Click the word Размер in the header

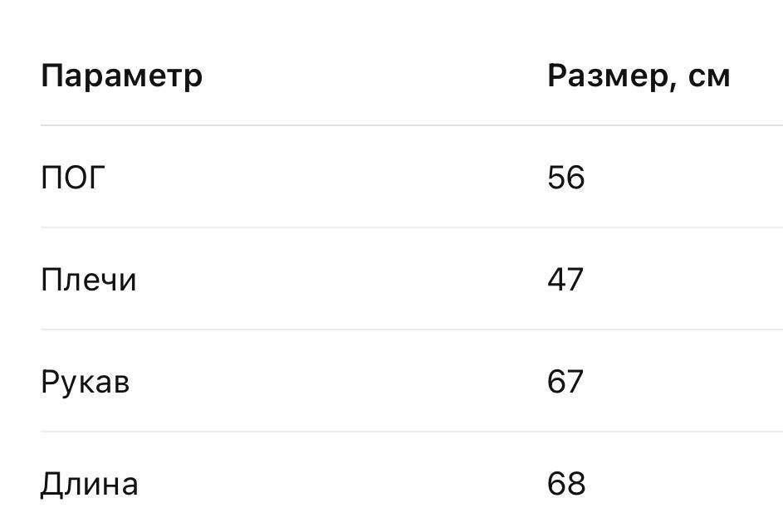pyautogui.click(x=609, y=76)
